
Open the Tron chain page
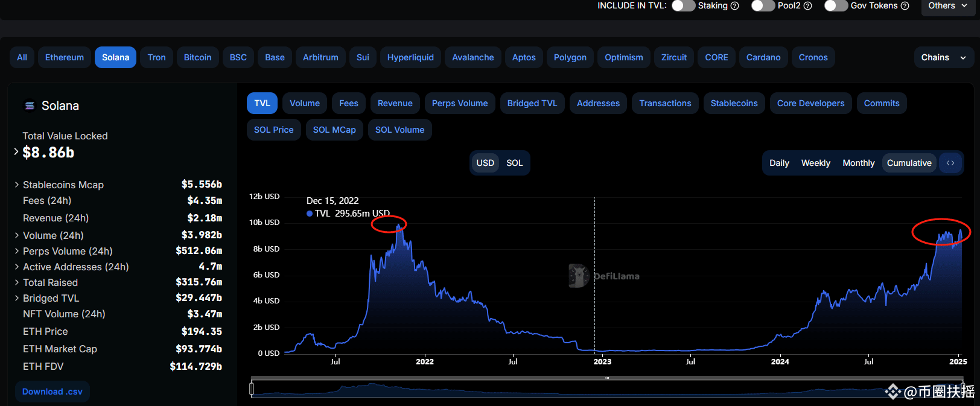(x=156, y=57)
